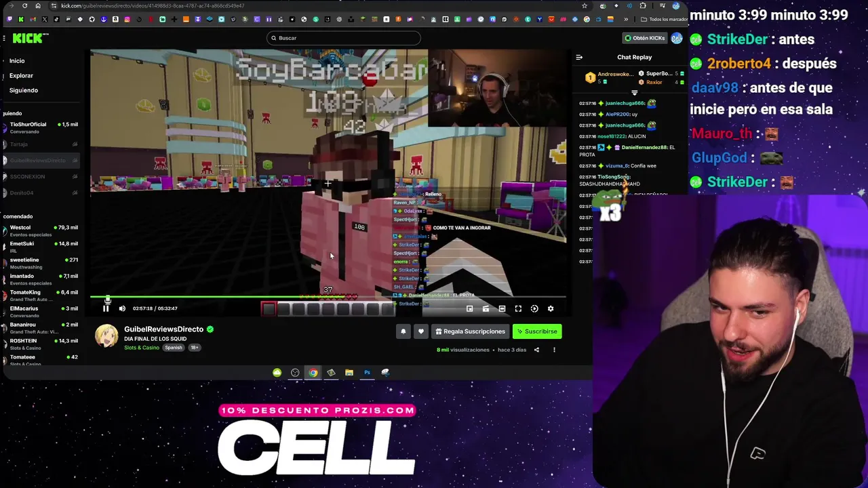The width and height of the screenshot is (868, 488).
Task: Open Explorar in the sidebar
Action: pyautogui.click(x=21, y=75)
